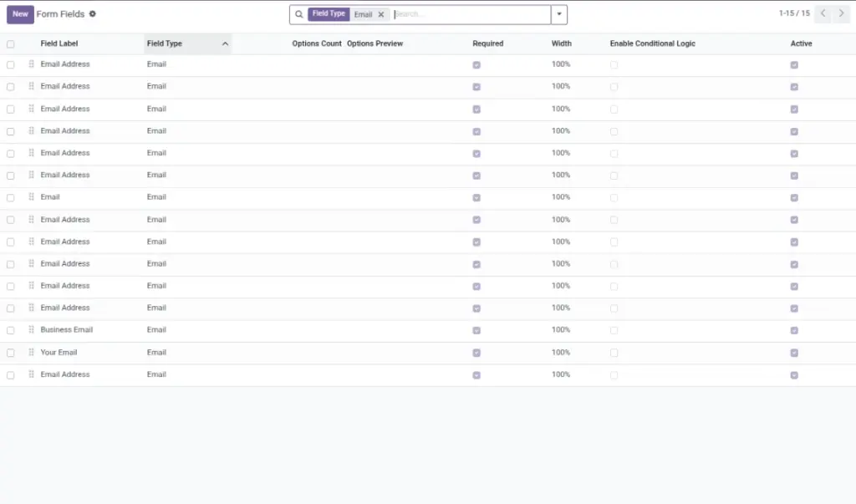Click the Email value in the search facet

pos(363,15)
